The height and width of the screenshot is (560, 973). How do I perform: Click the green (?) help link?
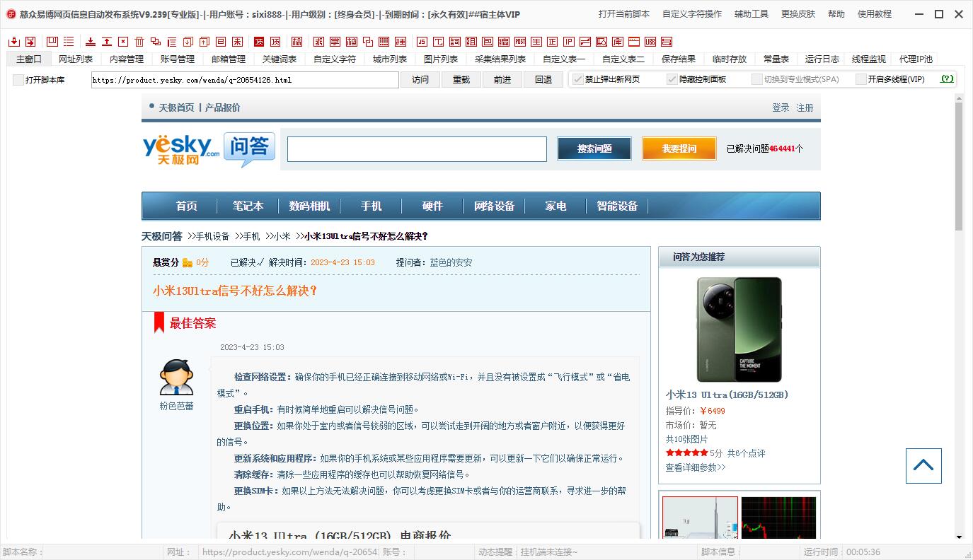tap(947, 79)
